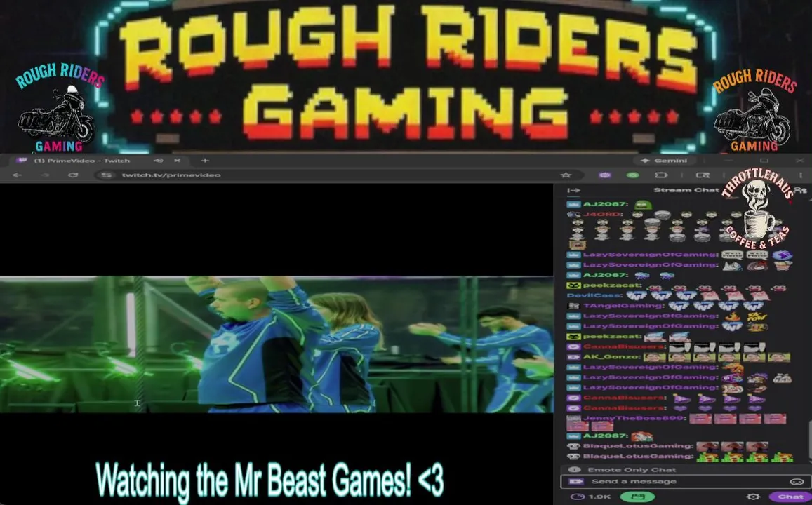The width and height of the screenshot is (812, 505).
Task: Click username JennyTheBoss899 in chat
Action: [633, 419]
